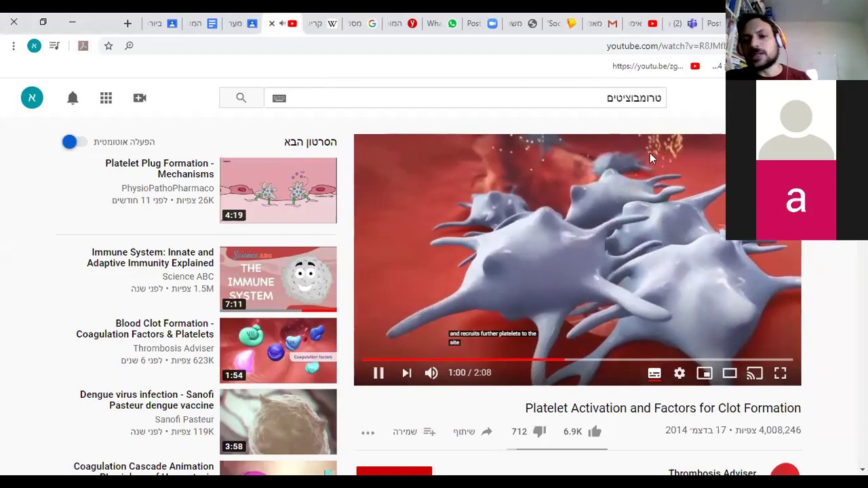Open a new browser tab with plus
The height and width of the screenshot is (488, 868).
coord(127,24)
